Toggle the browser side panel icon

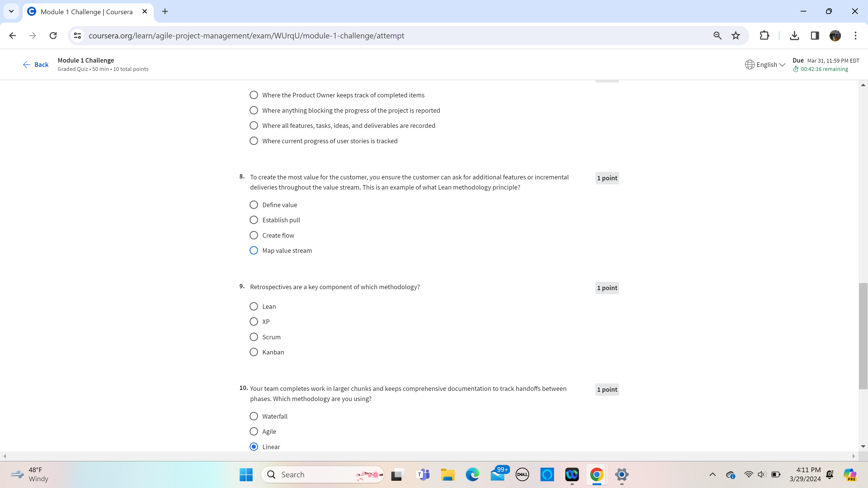tap(815, 36)
